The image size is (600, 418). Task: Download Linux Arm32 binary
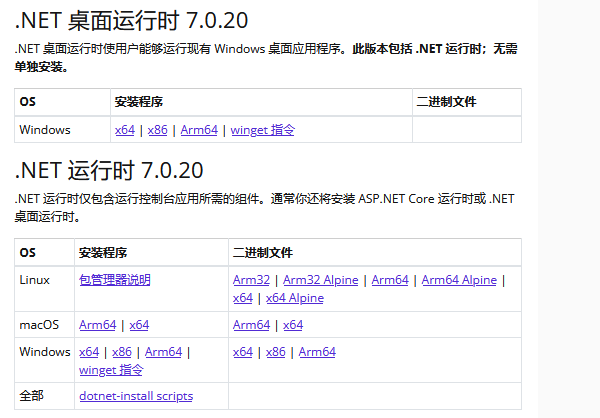click(251, 280)
